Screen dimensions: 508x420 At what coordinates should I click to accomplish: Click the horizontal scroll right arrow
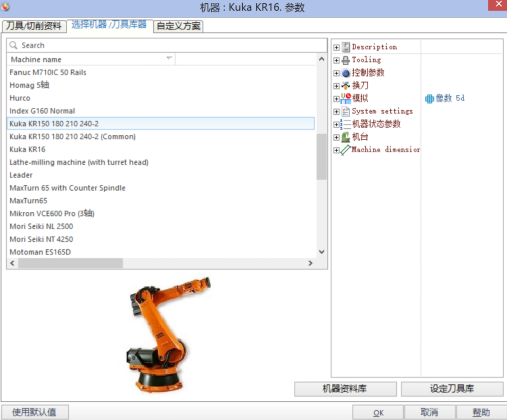pos(310,263)
